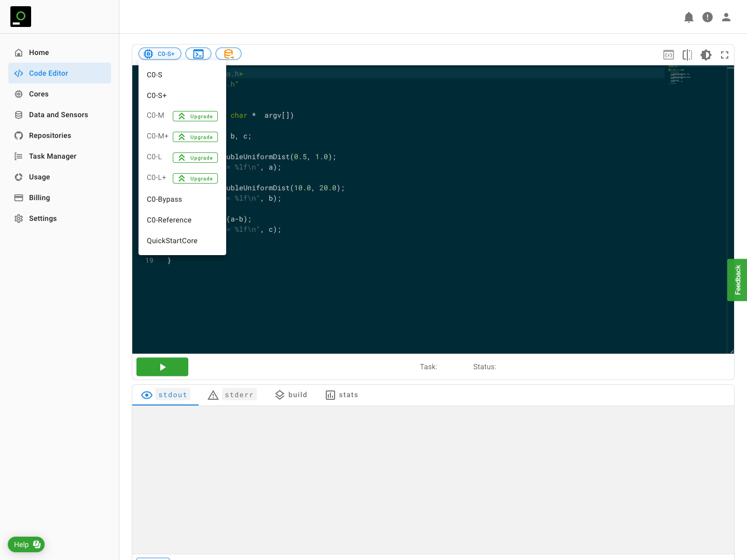Switch to the stderr output tab

click(232, 395)
